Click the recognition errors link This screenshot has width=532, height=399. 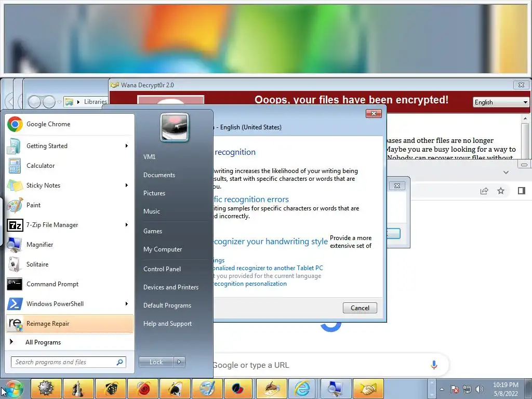pos(251,199)
